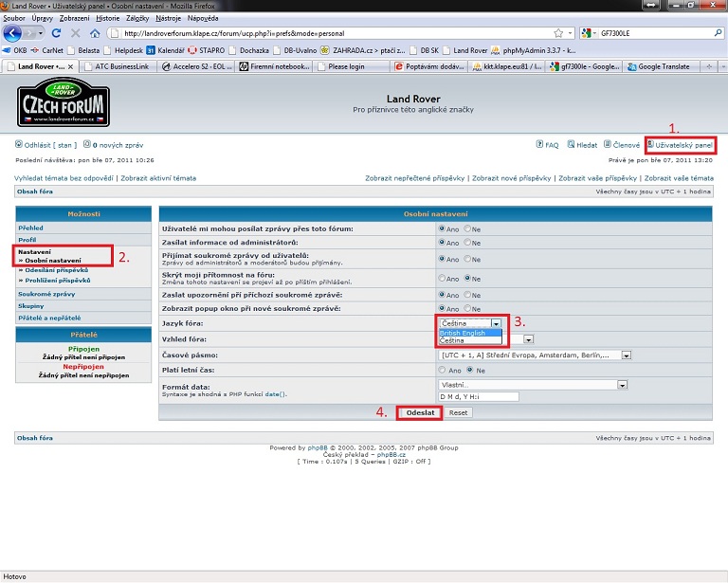Image resolution: width=728 pixels, height=583 pixels.
Task: Click the date format text field
Action: [479, 396]
